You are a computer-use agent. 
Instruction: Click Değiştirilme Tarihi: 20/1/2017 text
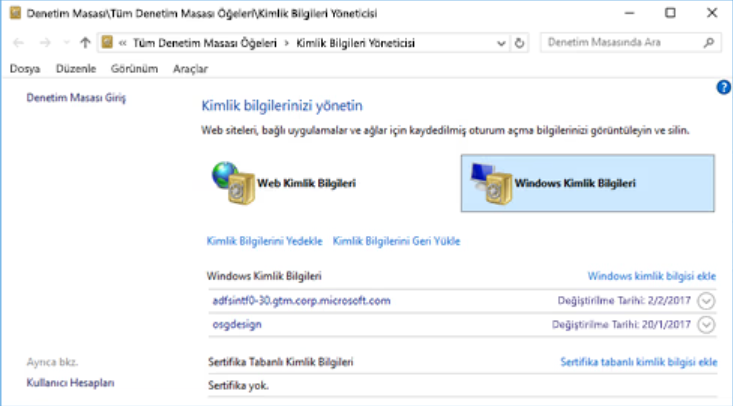pos(621,325)
